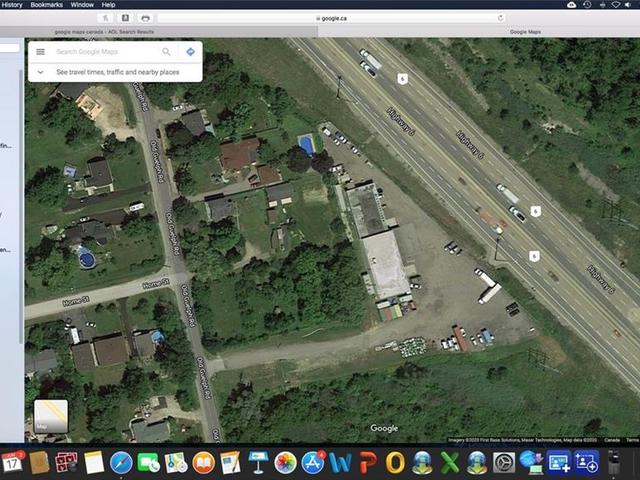Open the History menu

(12, 5)
